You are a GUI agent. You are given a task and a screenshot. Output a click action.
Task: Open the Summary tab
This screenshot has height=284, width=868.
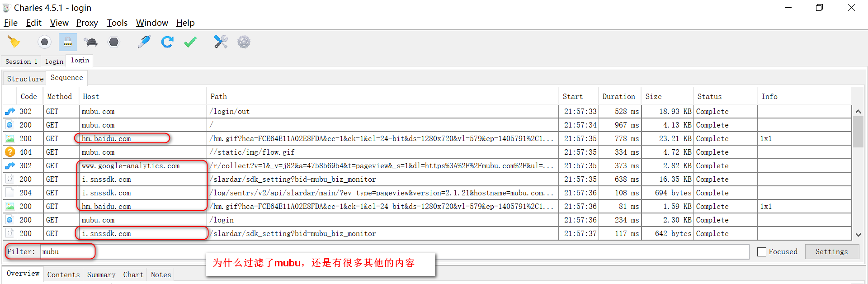pyautogui.click(x=101, y=275)
